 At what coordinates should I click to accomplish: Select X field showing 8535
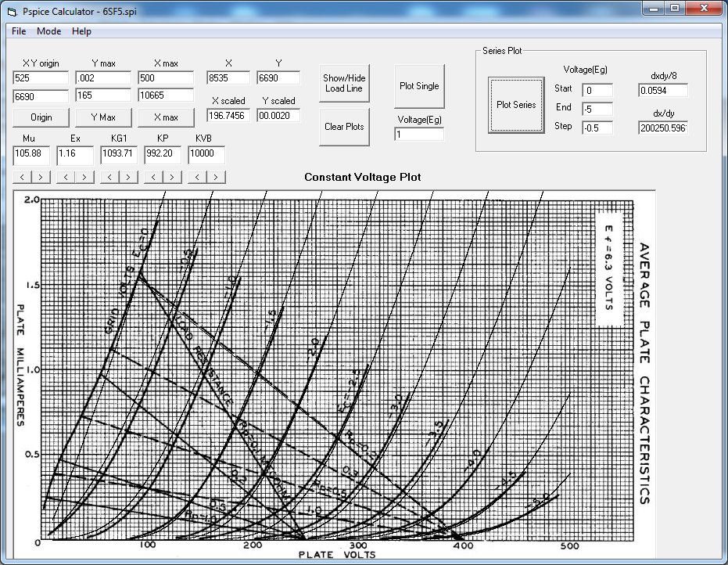[x=228, y=77]
